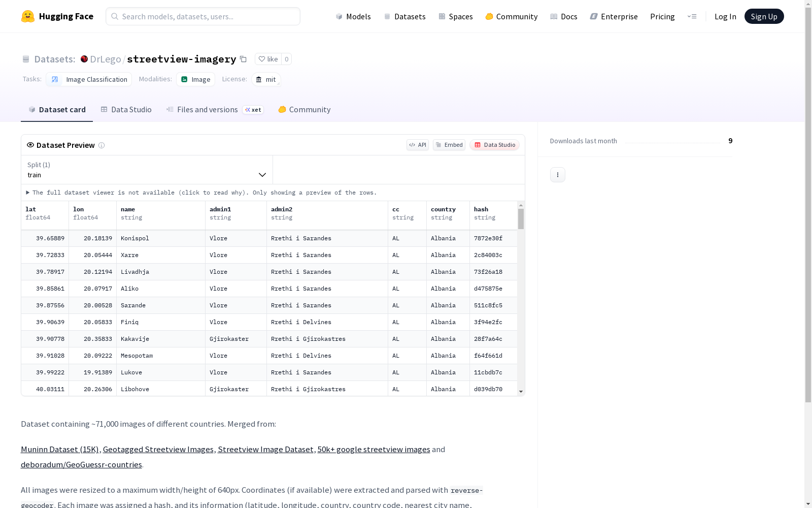812x508 pixels.
Task: Click the lat column header
Action: click(x=45, y=215)
